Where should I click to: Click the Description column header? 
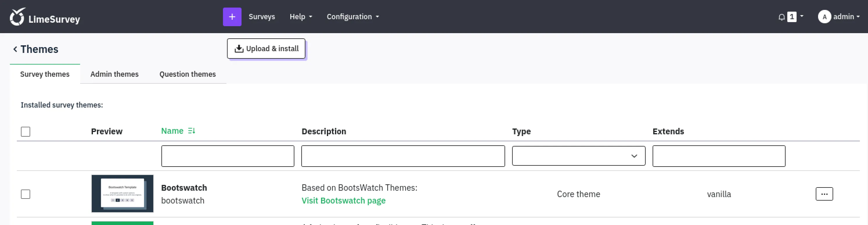coord(324,132)
